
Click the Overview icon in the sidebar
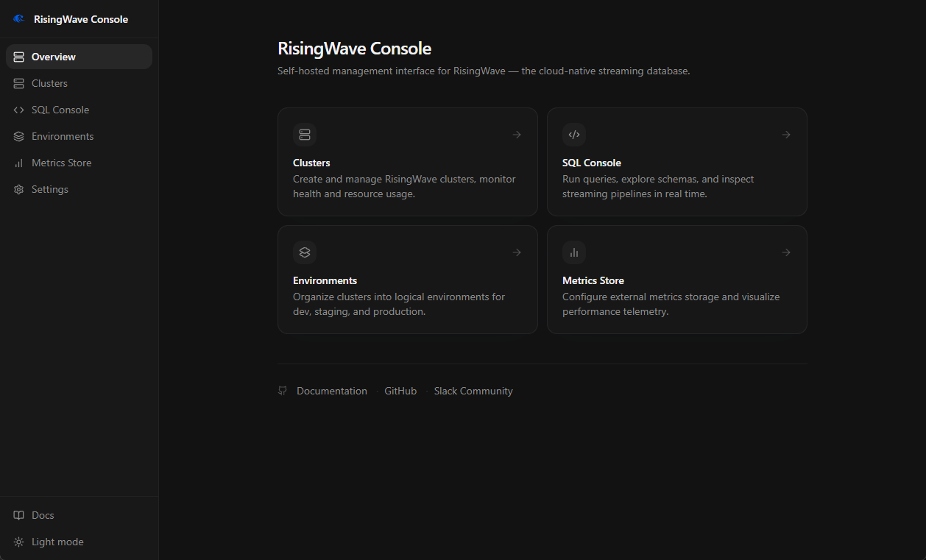[x=19, y=57]
